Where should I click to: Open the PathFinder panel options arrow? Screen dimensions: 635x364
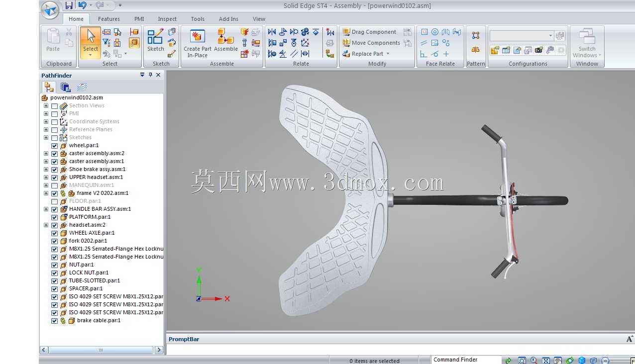point(142,75)
